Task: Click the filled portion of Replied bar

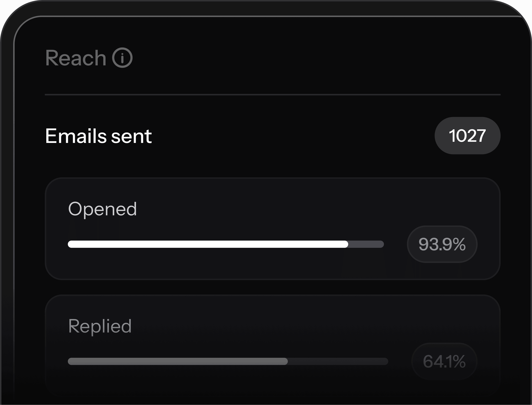Action: pos(177,361)
